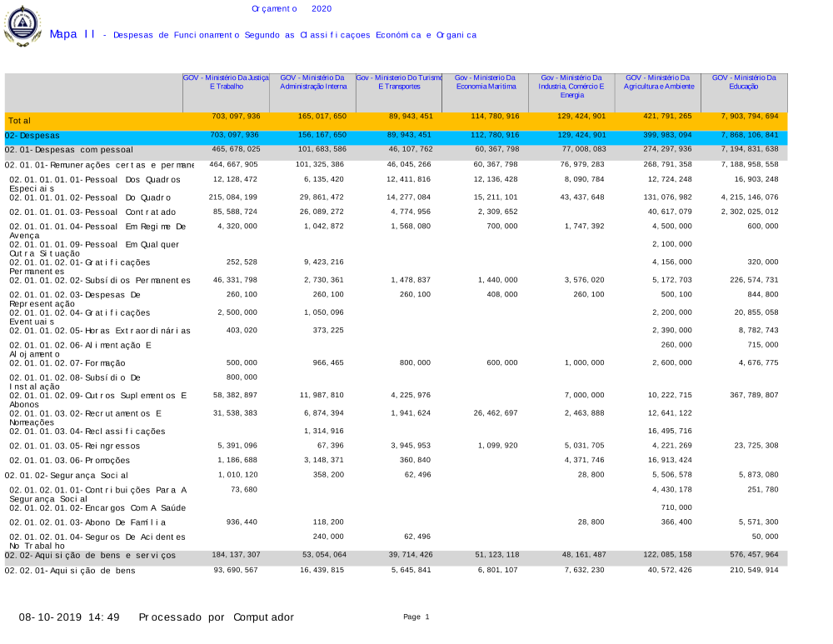Select the Ministério Da Justiça E Trabalho header
This screenshot has width=833, height=644.
227,82
